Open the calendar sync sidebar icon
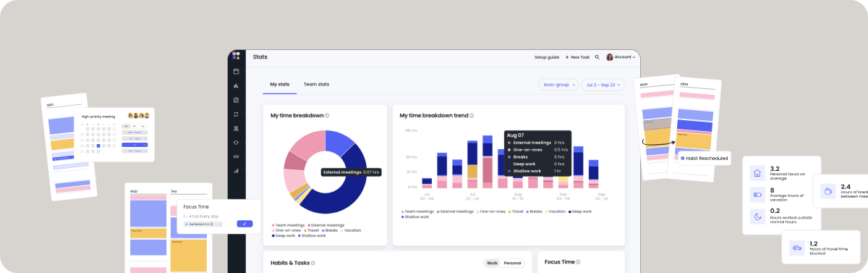Viewport: 868px width, 273px height. (x=236, y=142)
